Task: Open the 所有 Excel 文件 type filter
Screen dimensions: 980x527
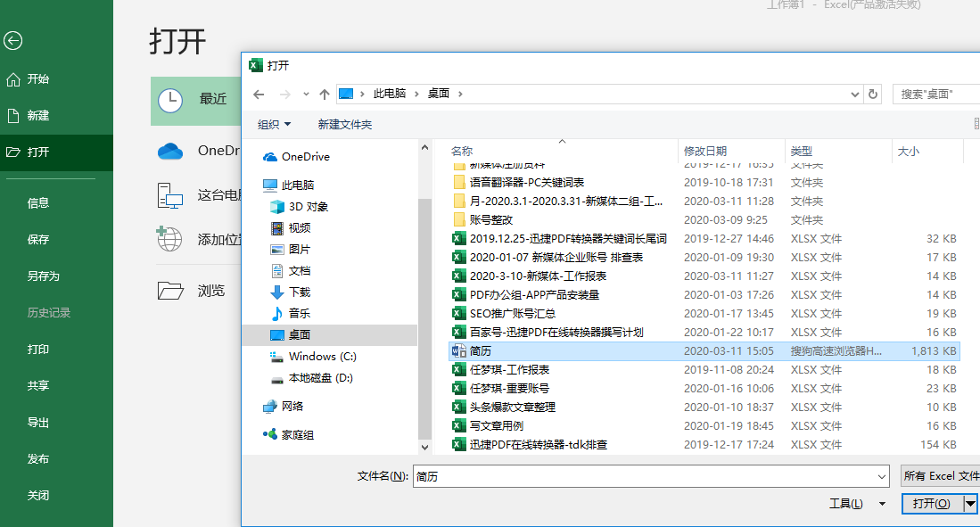Action: tap(941, 476)
